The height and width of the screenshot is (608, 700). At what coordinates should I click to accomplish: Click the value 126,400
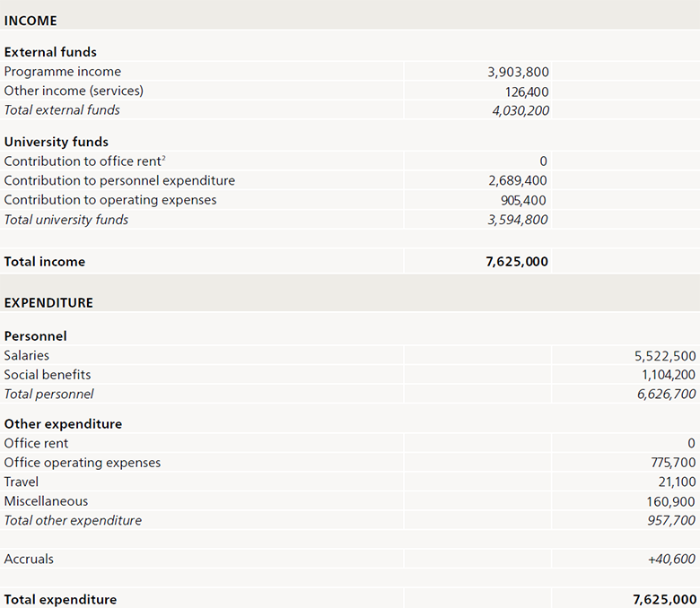click(526, 91)
